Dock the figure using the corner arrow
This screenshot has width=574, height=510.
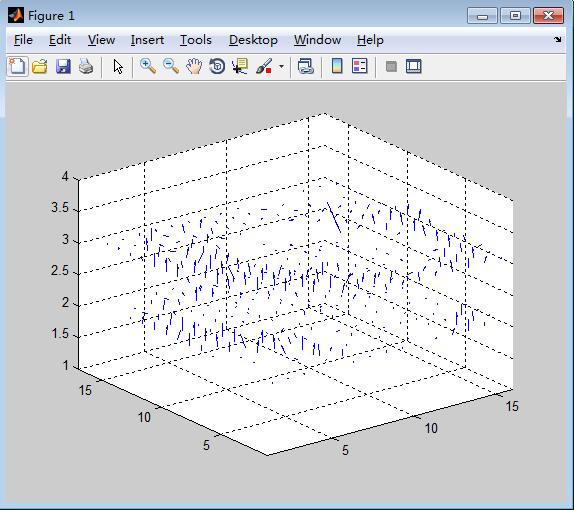click(557, 40)
